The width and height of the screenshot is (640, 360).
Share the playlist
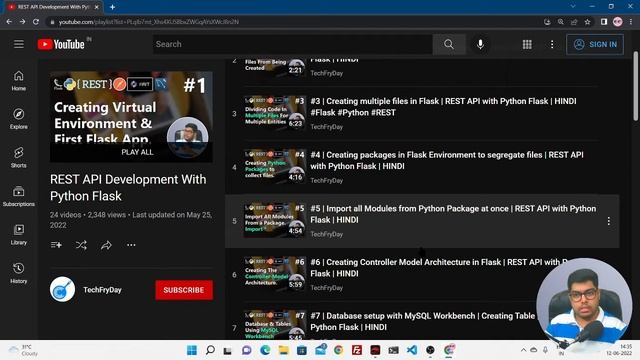(106, 245)
